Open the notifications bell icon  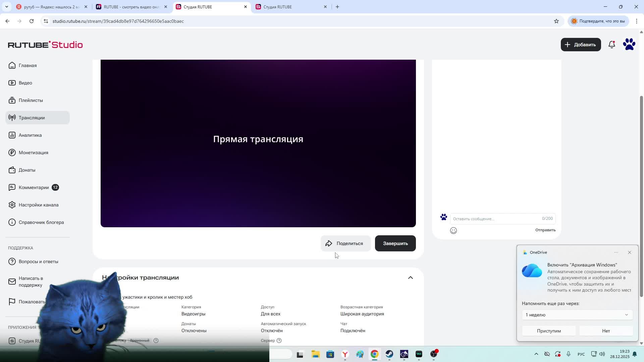tap(611, 45)
